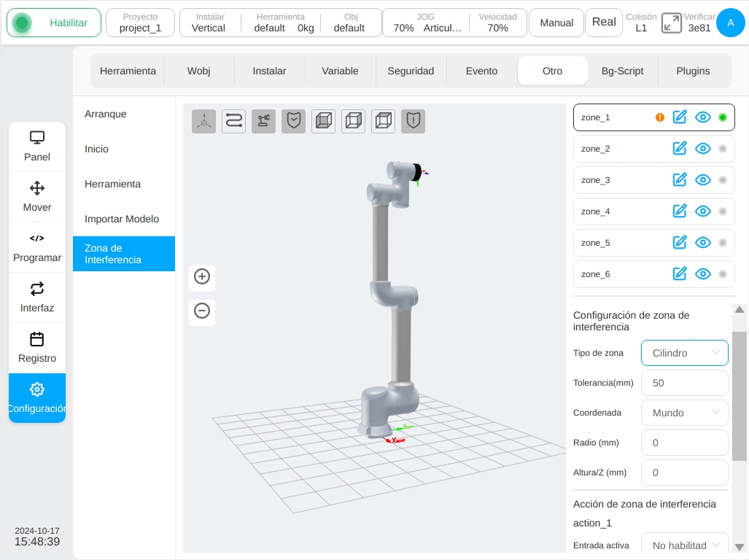Image resolution: width=749 pixels, height=560 pixels.
Task: Edit zone_6 with pencil icon
Action: 680,274
